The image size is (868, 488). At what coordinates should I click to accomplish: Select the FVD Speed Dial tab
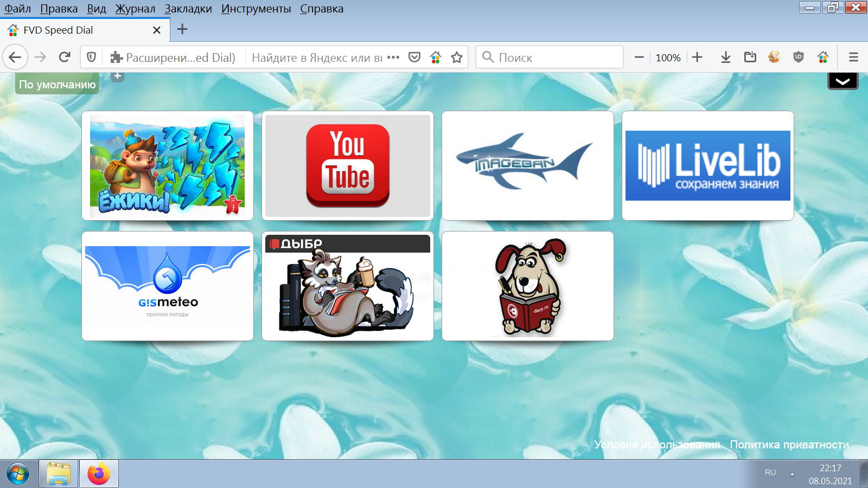coord(85,30)
